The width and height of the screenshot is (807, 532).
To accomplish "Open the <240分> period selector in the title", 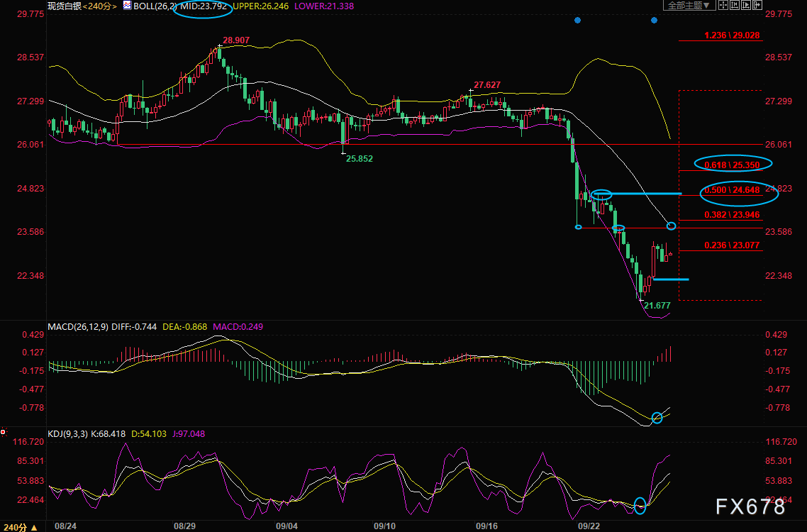I will click(x=99, y=6).
